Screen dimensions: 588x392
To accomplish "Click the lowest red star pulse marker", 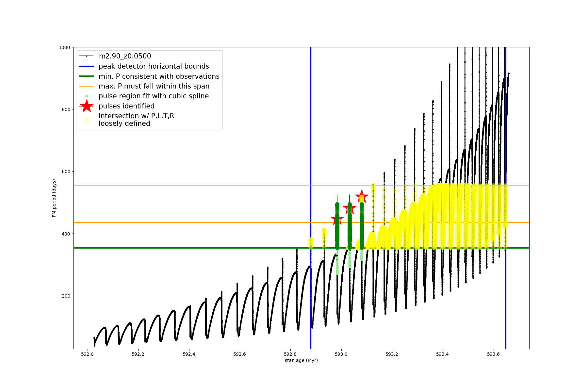I will click(337, 219).
